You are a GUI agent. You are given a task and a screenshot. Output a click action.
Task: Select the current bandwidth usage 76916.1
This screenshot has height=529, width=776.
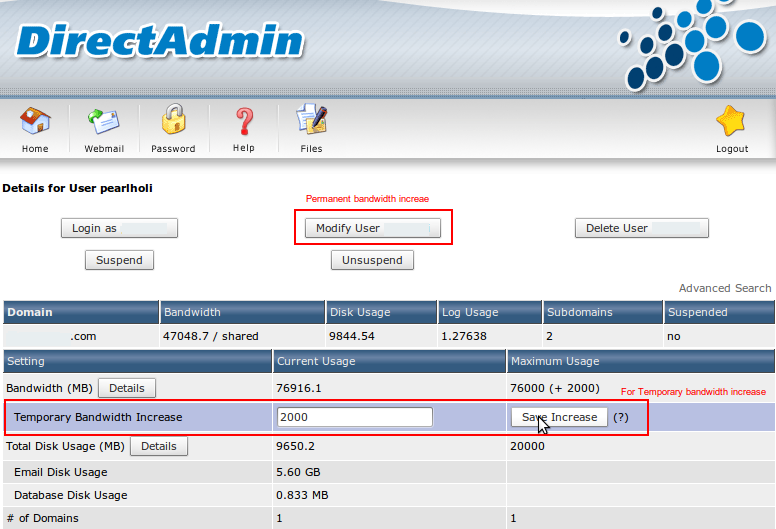[299, 388]
